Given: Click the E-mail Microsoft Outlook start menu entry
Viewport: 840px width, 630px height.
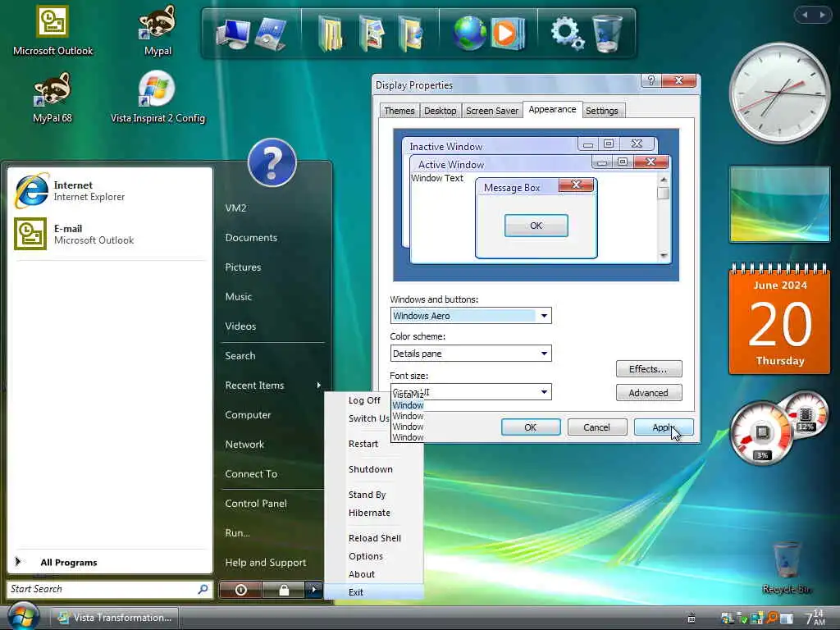Looking at the screenshot, I should pyautogui.click(x=110, y=234).
